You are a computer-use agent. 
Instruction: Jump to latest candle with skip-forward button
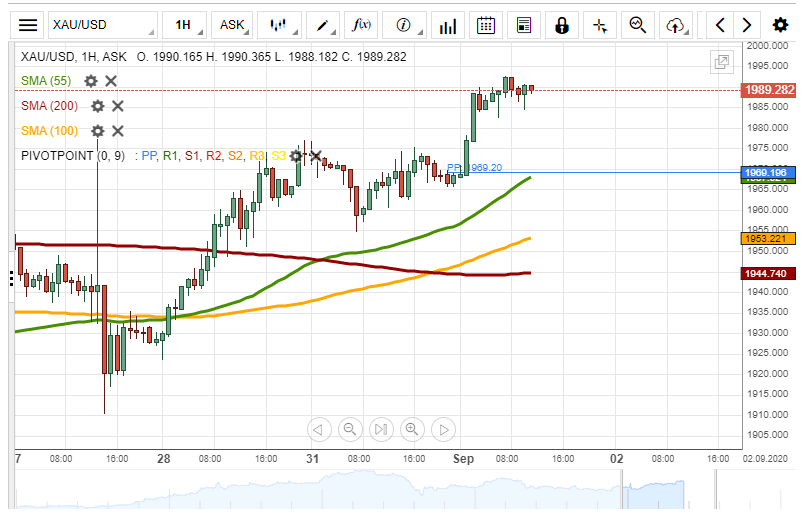381,430
